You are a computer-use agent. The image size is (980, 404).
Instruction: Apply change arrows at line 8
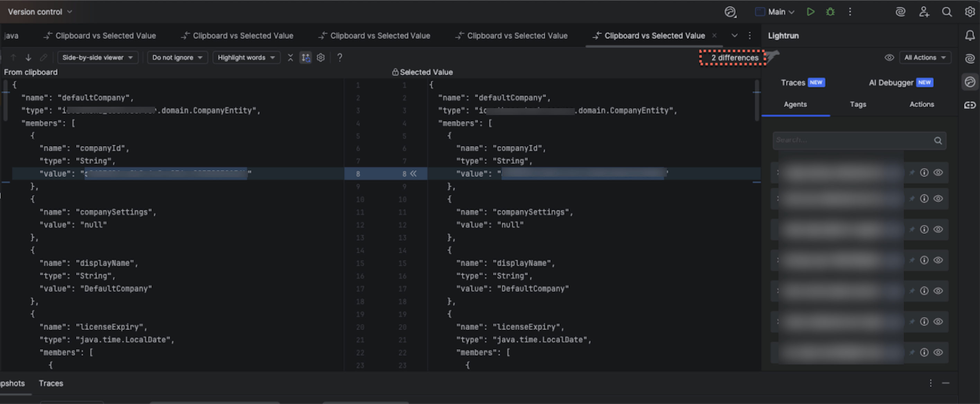pyautogui.click(x=413, y=174)
